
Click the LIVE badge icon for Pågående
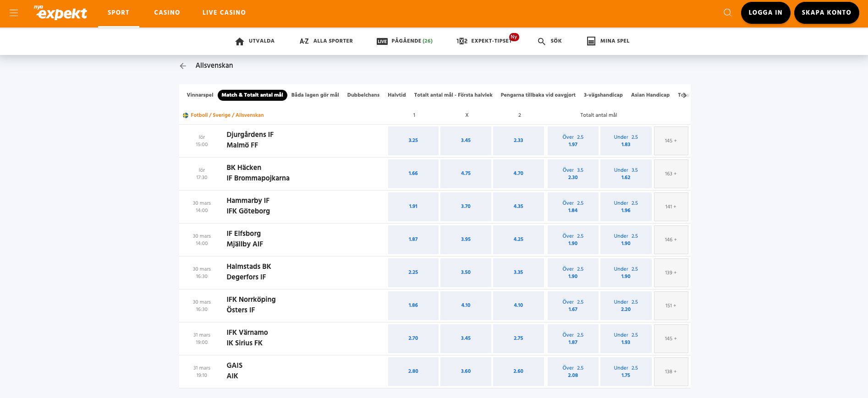(382, 41)
